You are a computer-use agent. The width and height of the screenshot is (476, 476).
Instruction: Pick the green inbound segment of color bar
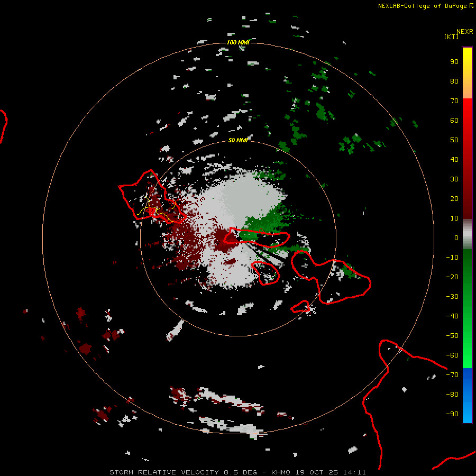467,308
